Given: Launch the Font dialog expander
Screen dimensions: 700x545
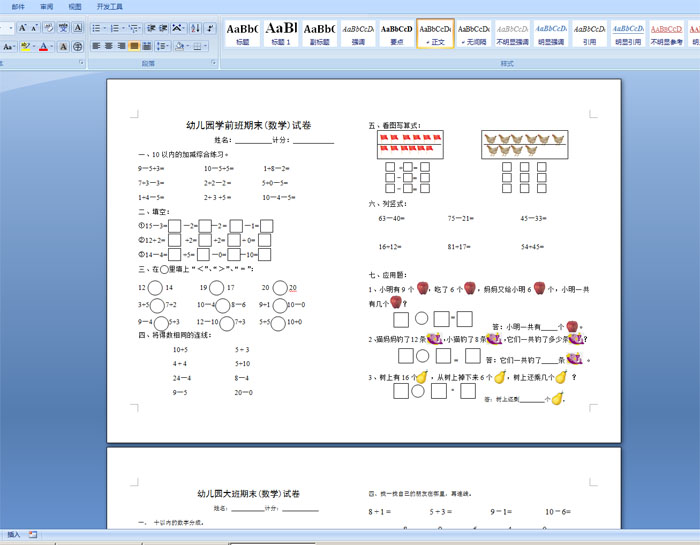Looking at the screenshot, I should pos(81,63).
